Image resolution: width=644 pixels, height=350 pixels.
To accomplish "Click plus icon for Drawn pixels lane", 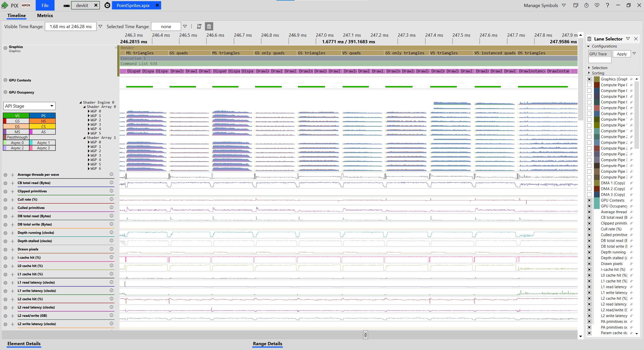I will (x=12, y=249).
